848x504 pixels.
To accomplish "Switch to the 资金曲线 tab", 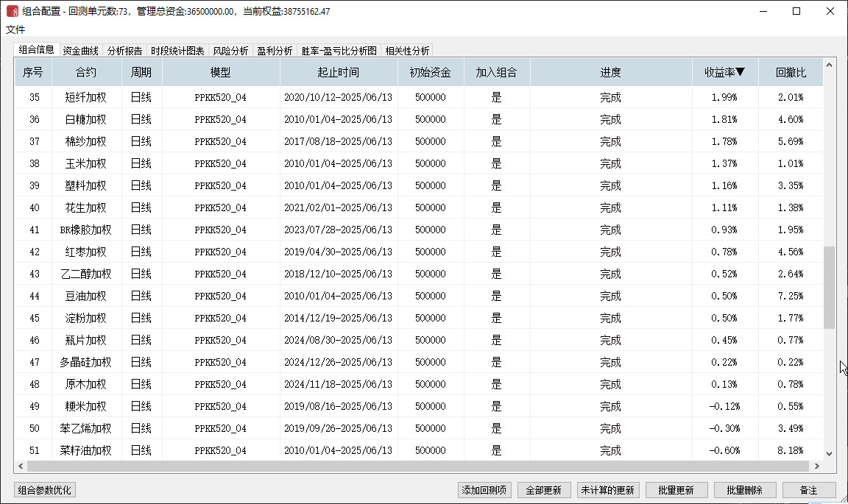I will point(81,51).
